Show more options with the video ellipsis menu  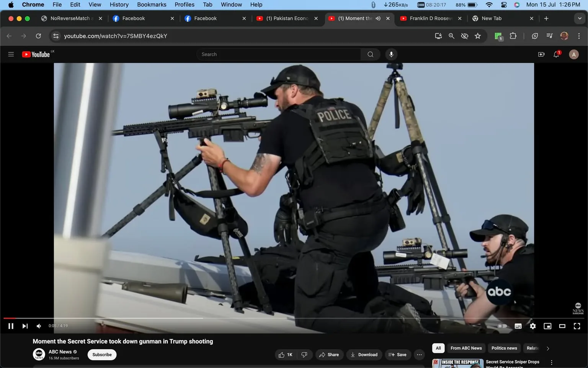point(419,355)
